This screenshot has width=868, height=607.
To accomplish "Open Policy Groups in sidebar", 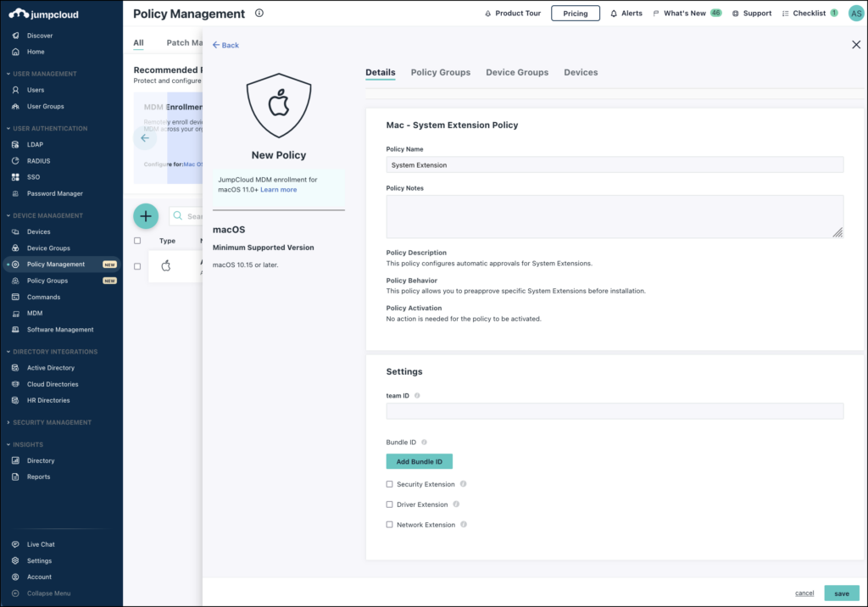I will click(47, 281).
